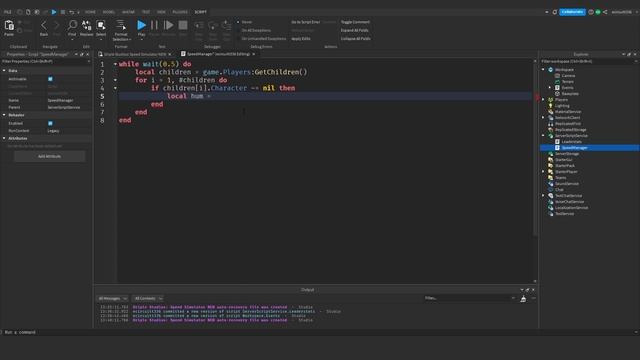Select ReplicatedStorage in Explorer

[x=570, y=130]
